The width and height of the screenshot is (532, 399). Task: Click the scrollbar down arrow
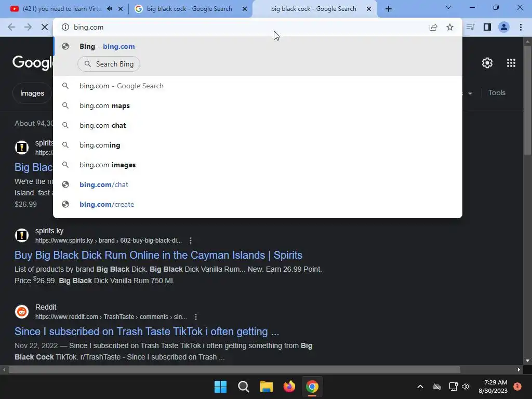(x=527, y=361)
